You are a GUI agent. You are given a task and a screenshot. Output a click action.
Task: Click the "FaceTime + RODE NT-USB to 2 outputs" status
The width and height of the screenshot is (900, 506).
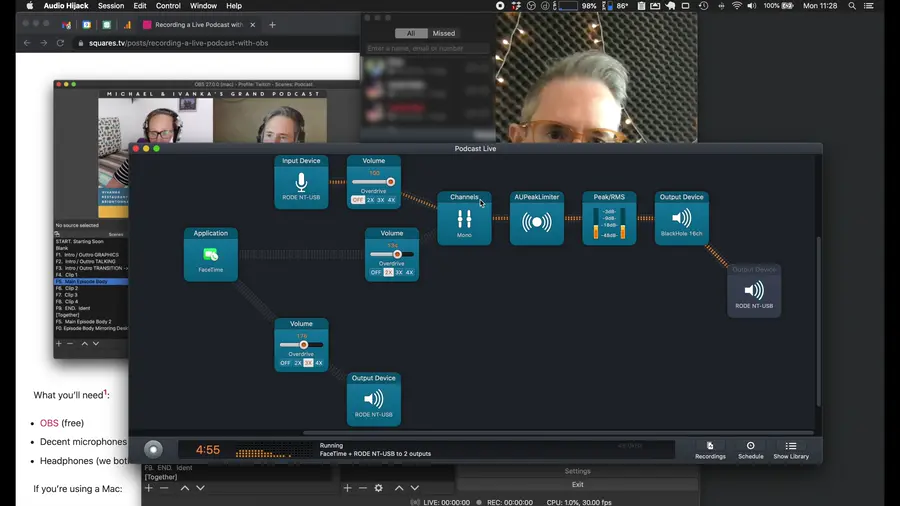point(375,454)
